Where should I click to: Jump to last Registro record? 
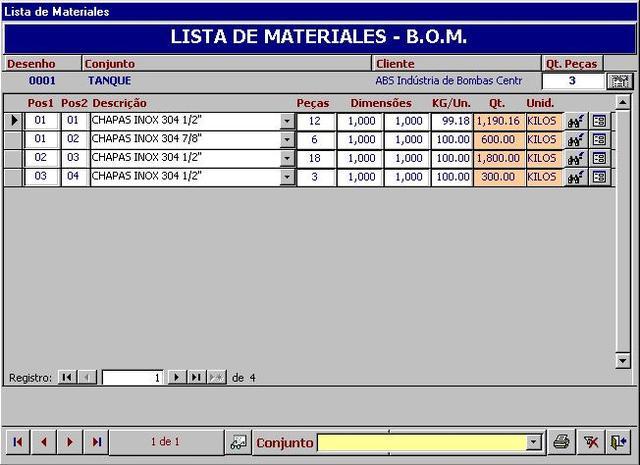(196, 377)
